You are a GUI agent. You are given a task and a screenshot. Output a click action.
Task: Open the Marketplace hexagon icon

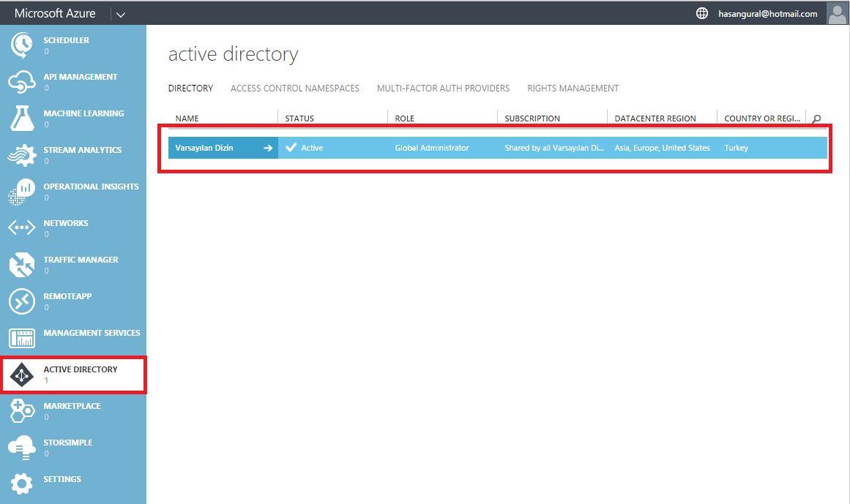(x=22, y=411)
